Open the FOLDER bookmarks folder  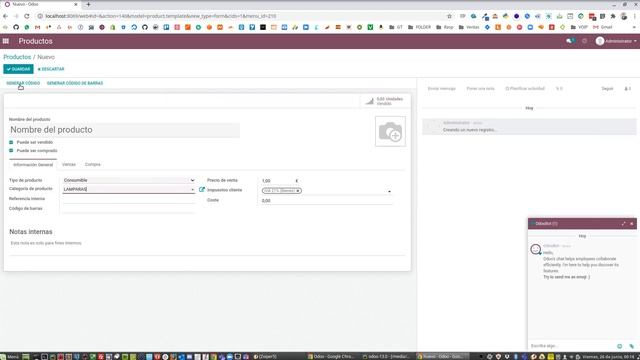pyautogui.click(x=419, y=27)
